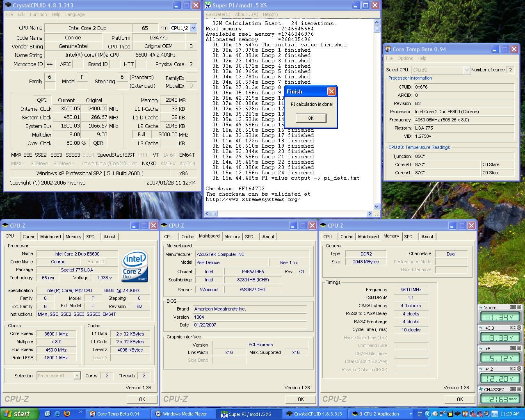This screenshot has height=420, width=525.
Task: Switch to About tab in CPU-Z Mainboard window
Action: [268, 237]
